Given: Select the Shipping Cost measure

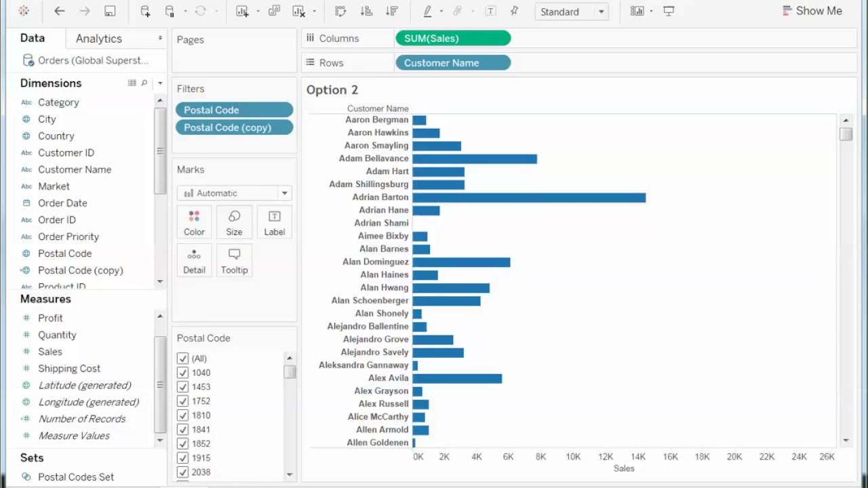Looking at the screenshot, I should point(69,369).
